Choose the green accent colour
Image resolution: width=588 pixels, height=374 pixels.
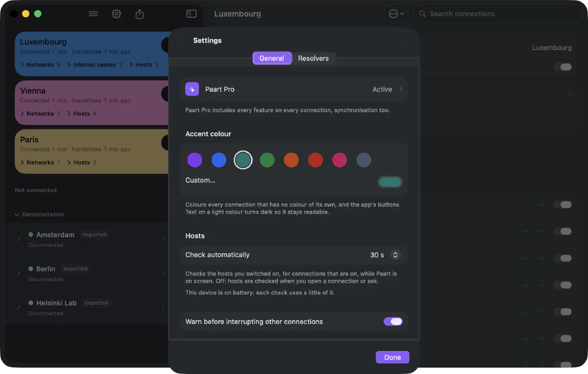point(267,160)
